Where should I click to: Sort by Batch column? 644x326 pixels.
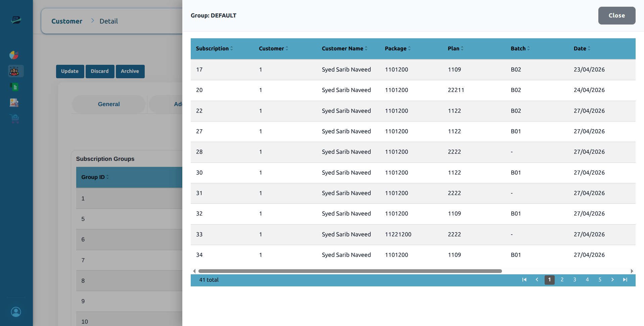click(x=520, y=49)
